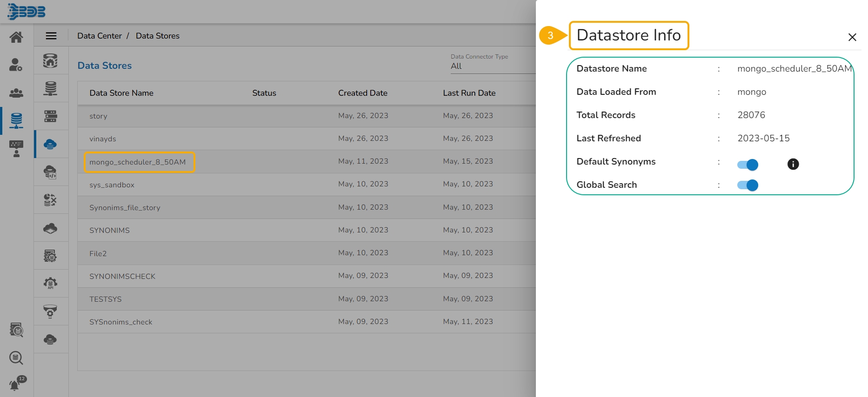
Task: Click the Data Center breadcrumb
Action: coord(100,36)
